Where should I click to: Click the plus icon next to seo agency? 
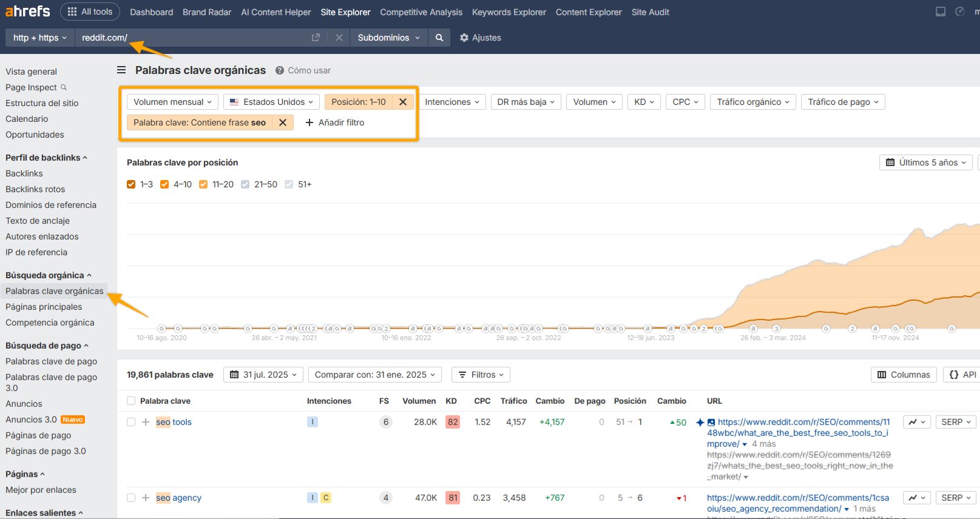click(146, 498)
